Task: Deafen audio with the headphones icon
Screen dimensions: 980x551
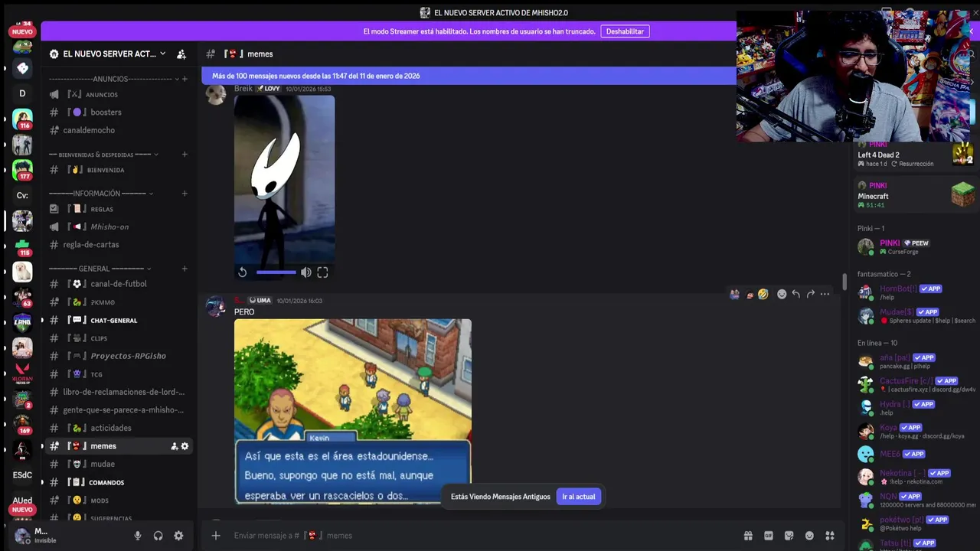Action: point(158,536)
